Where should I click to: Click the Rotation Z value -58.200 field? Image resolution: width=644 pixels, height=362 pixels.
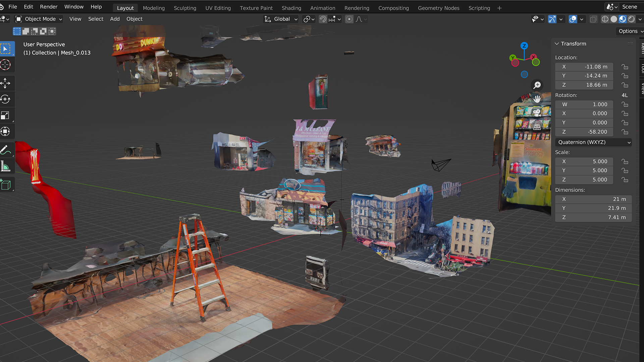(x=584, y=132)
